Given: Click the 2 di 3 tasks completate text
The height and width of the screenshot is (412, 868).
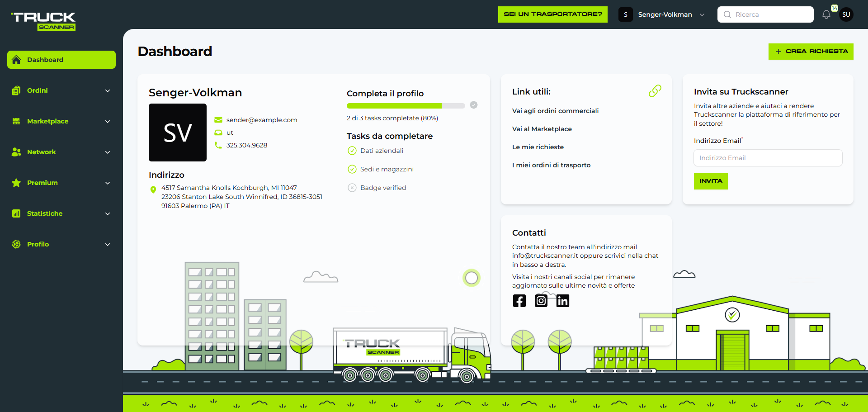Looking at the screenshot, I should click(x=392, y=118).
